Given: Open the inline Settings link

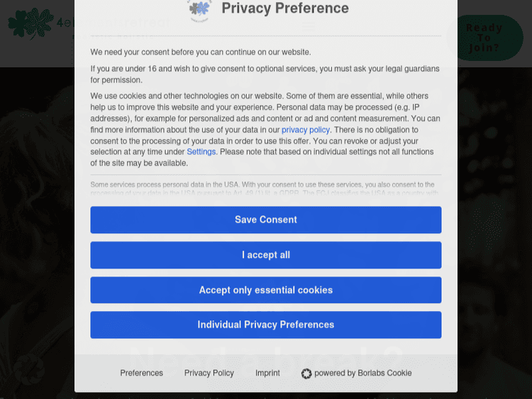Looking at the screenshot, I should click(x=201, y=152).
